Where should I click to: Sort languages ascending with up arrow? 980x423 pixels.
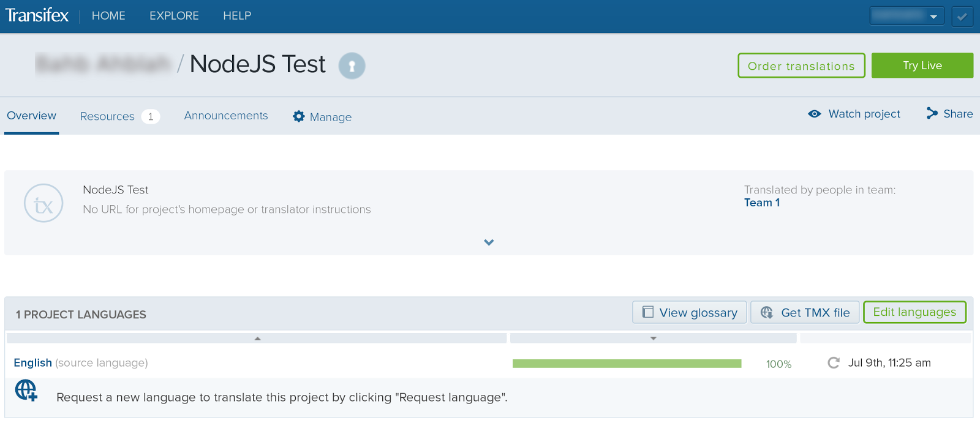coord(258,339)
